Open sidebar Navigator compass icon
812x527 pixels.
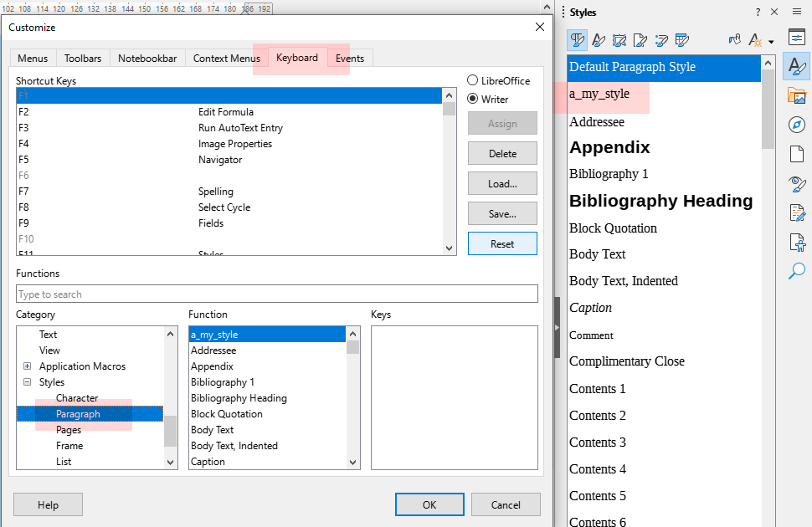(796, 125)
